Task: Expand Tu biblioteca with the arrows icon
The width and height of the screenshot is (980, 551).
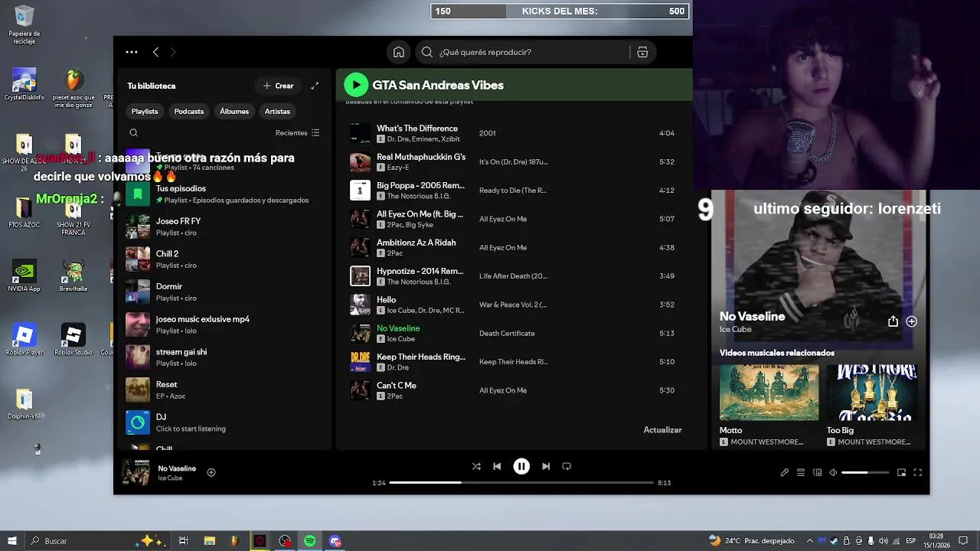Action: [315, 86]
